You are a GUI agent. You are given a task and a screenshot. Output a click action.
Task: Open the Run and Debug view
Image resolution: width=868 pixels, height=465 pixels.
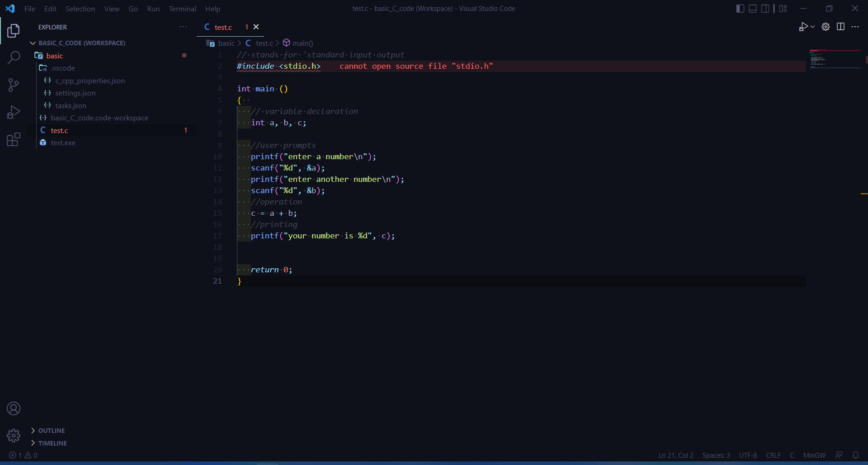pos(14,112)
